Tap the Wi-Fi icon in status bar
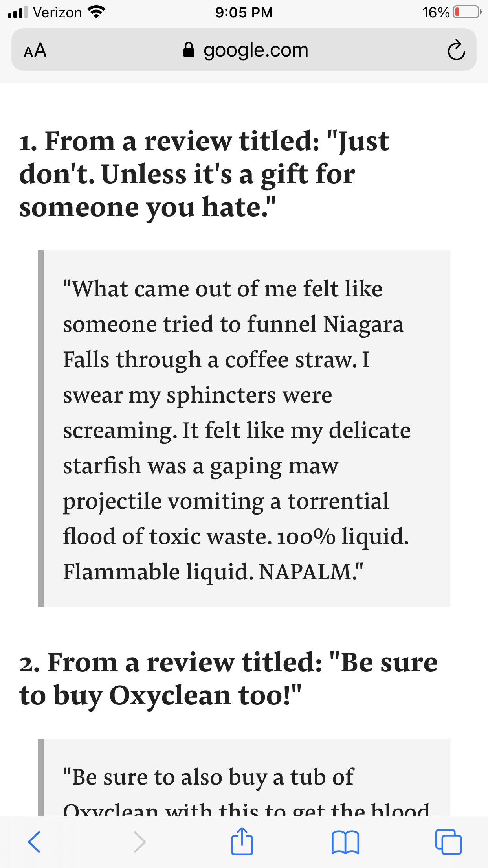 [x=97, y=11]
